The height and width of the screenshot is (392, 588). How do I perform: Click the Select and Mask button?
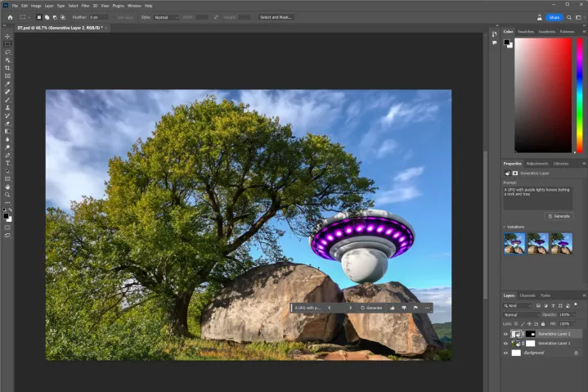(x=276, y=16)
